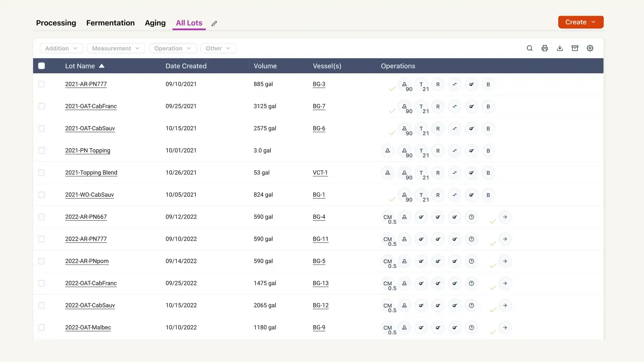This screenshot has height=362, width=644.
Task: Click the print icon in the toolbar
Action: (544, 48)
